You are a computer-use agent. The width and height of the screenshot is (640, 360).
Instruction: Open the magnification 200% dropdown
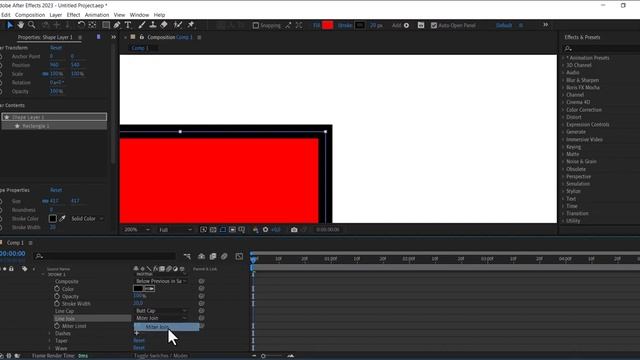tap(136, 230)
